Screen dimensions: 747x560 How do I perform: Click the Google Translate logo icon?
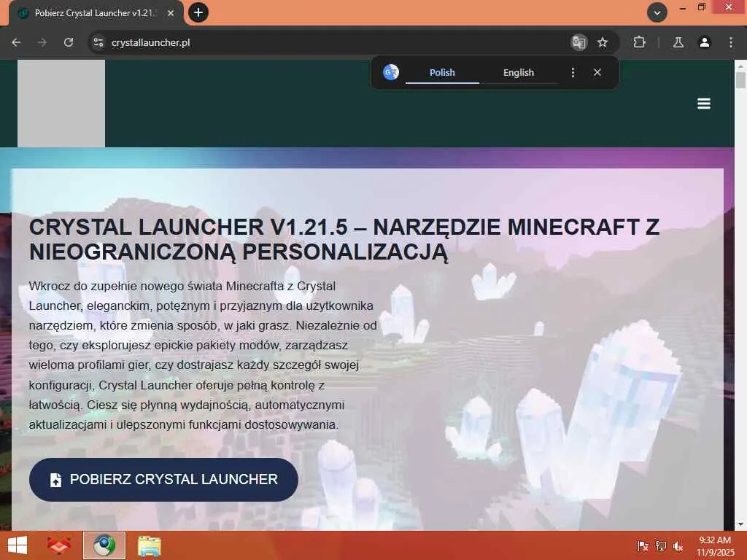[x=391, y=72]
